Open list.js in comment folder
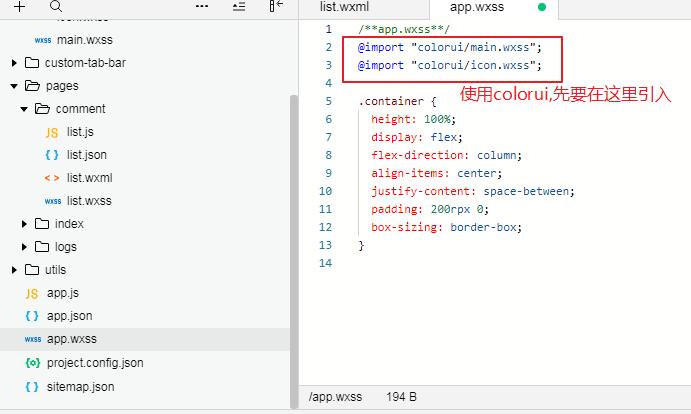691x414 pixels. tap(80, 132)
